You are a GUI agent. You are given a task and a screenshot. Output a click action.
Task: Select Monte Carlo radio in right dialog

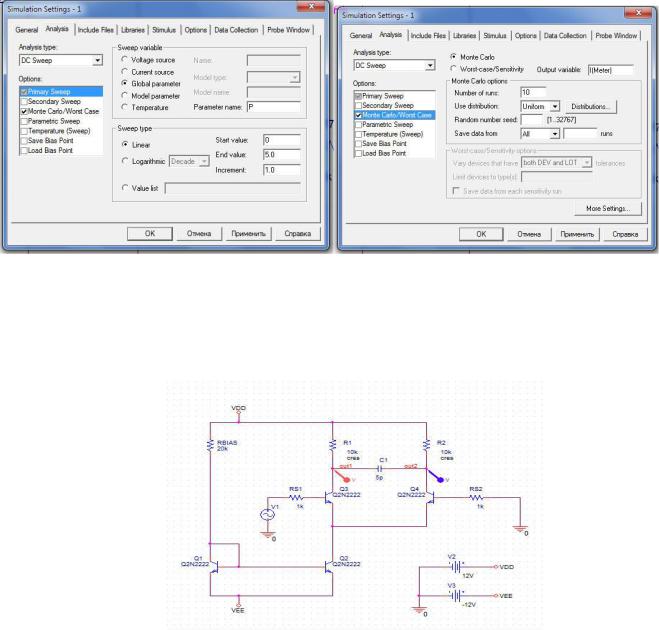click(453, 56)
